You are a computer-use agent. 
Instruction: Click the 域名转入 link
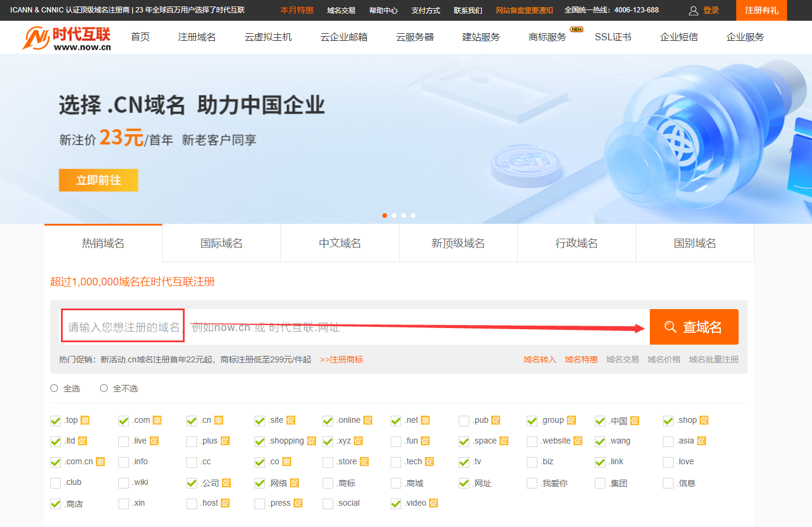tap(540, 359)
